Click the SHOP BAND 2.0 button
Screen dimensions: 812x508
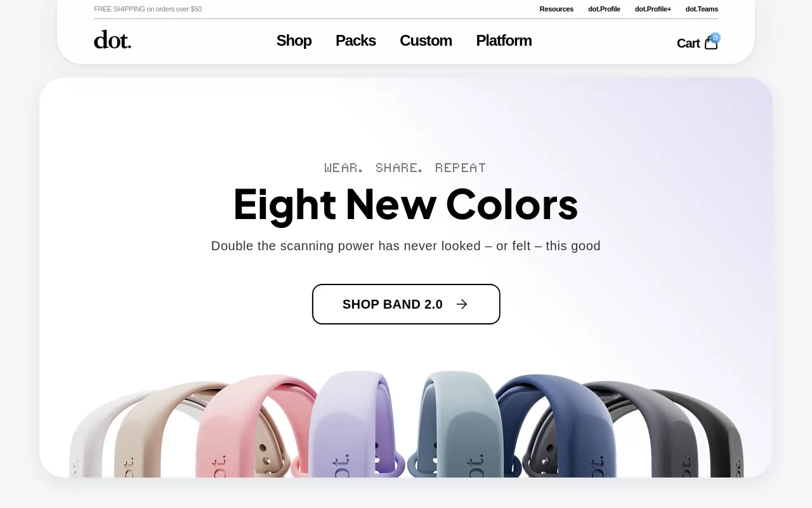coord(406,304)
